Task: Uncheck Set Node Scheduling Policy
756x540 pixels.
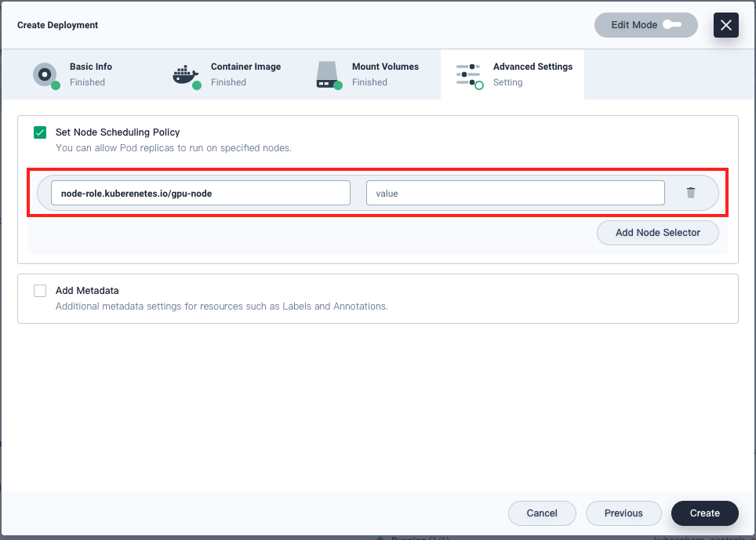Action: [40, 132]
